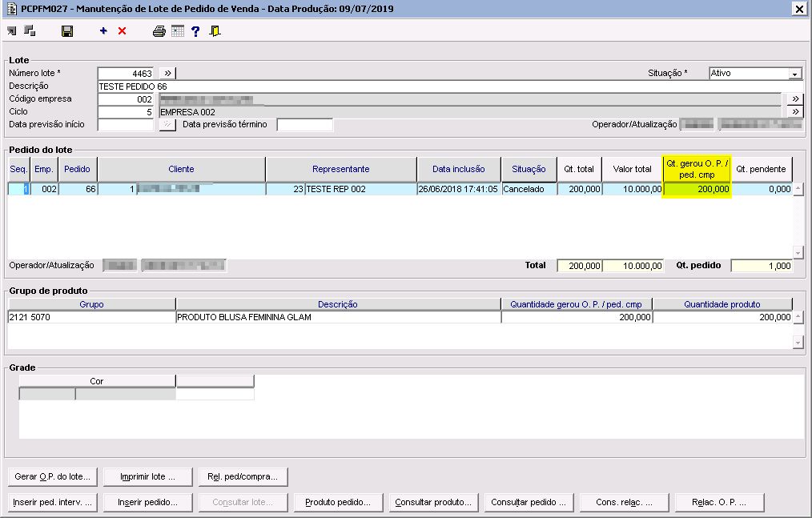Click Inserir pedido button
The width and height of the screenshot is (812, 518).
point(147,502)
